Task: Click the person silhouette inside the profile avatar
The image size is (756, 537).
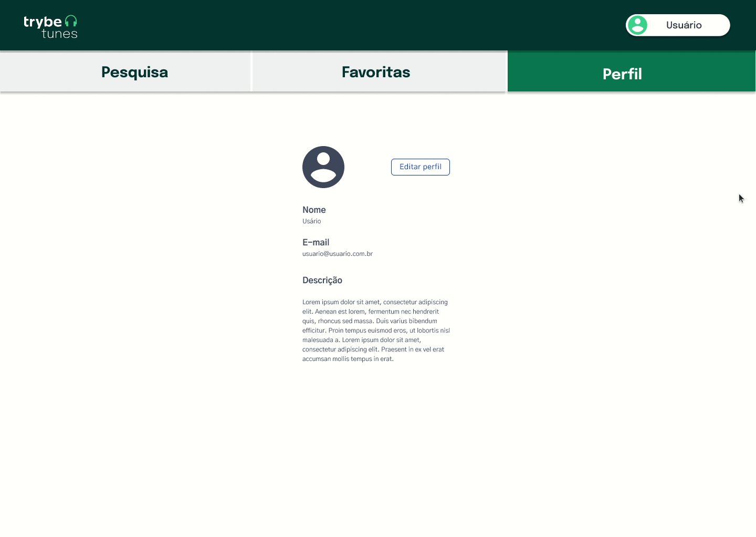Action: pyautogui.click(x=323, y=167)
